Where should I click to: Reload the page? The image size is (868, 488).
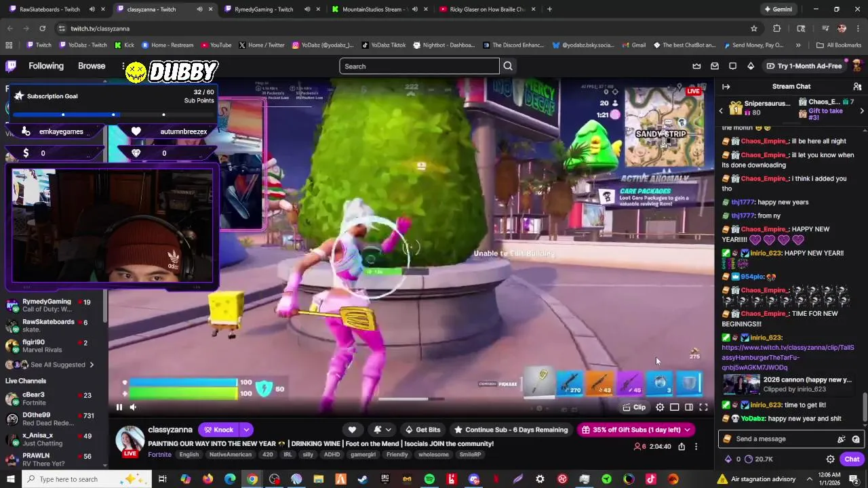click(x=42, y=28)
